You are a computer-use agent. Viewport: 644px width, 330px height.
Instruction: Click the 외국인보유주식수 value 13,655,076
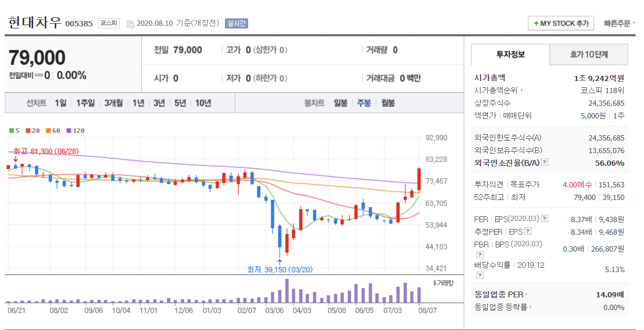click(607, 150)
